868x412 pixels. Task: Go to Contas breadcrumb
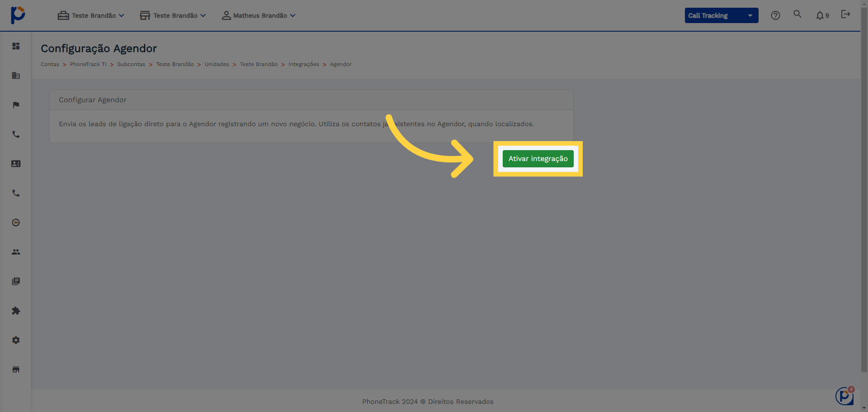[x=50, y=64]
